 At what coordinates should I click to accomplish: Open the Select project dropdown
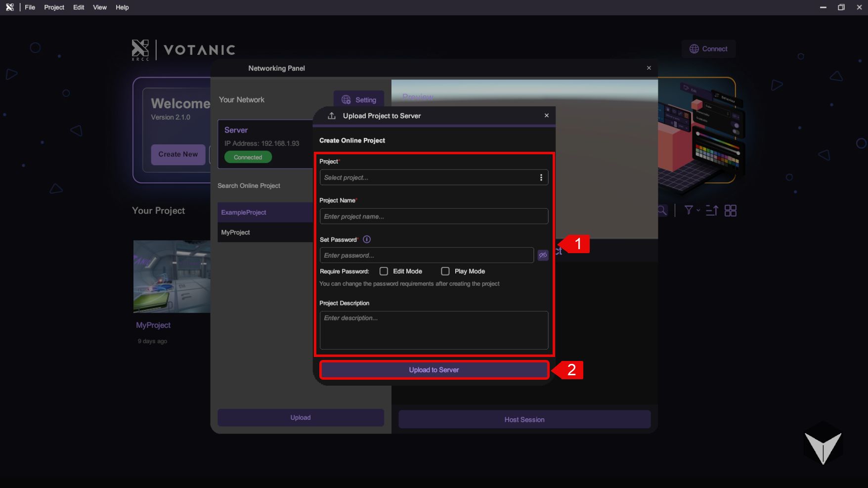point(428,177)
